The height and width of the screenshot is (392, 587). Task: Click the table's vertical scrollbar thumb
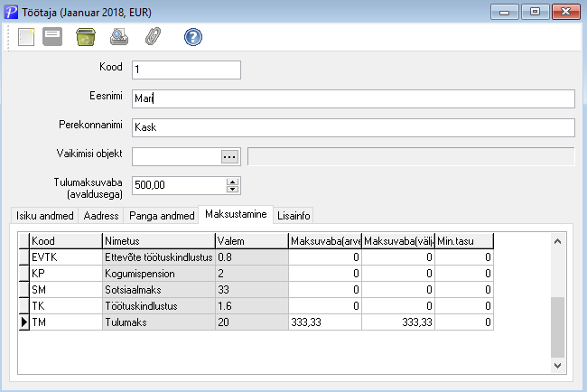557,327
